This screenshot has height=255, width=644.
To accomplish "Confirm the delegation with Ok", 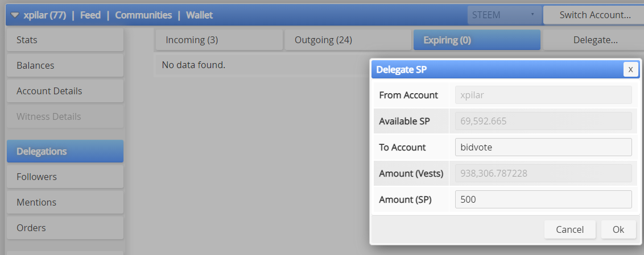I will pyautogui.click(x=618, y=229).
